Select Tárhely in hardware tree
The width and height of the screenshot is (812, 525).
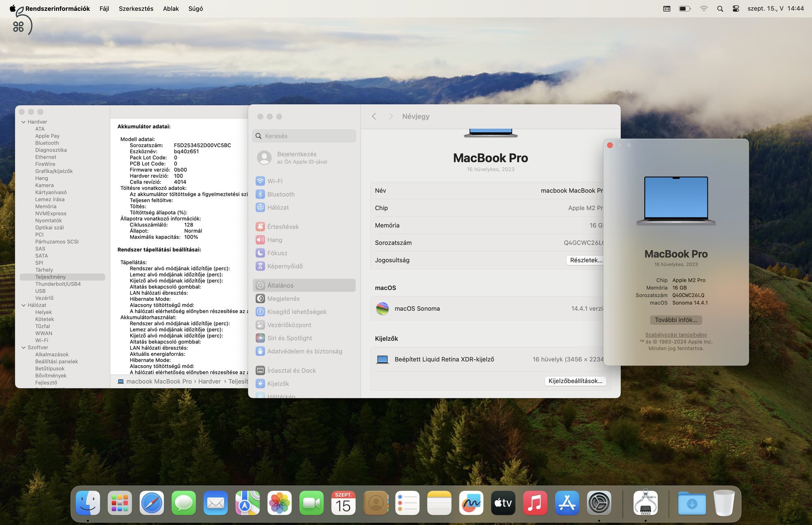pos(44,270)
